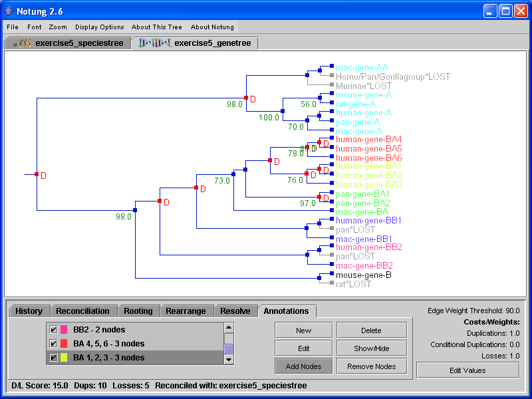This screenshot has height=399, width=532.
Task: Click the Remove Nodes button
Action: tap(371, 366)
